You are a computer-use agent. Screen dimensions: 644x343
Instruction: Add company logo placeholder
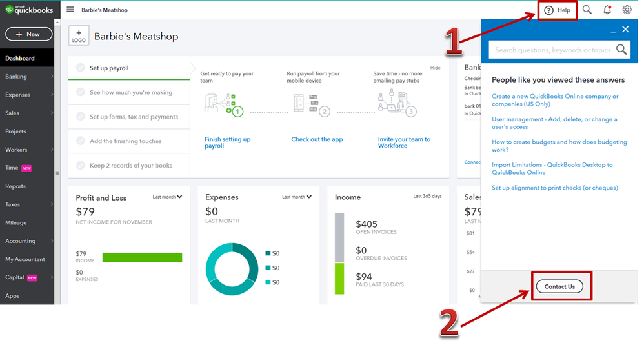79,35
